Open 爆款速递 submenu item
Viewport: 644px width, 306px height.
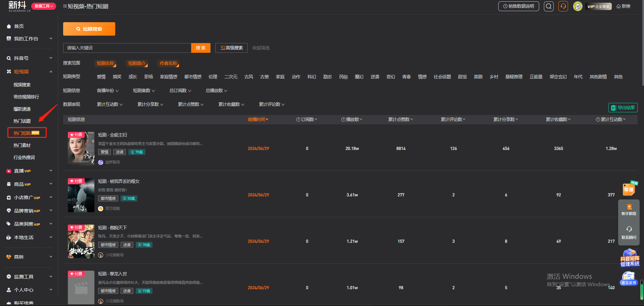[22, 109]
